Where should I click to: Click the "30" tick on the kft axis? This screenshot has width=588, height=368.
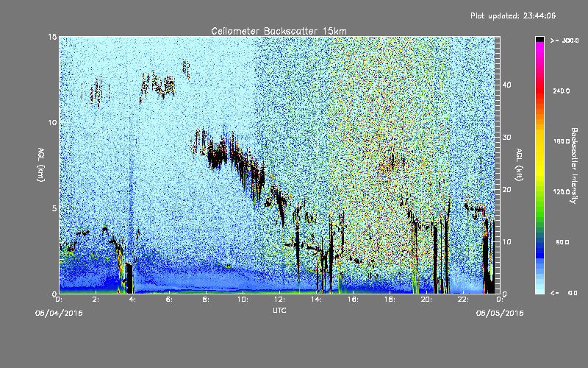click(506, 137)
